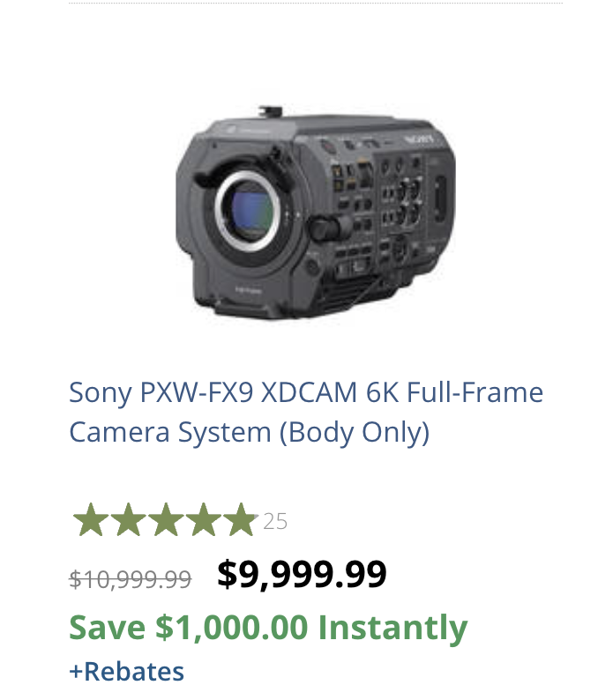Click the fifth rating star
The width and height of the screenshot is (598, 700).
pos(241,519)
